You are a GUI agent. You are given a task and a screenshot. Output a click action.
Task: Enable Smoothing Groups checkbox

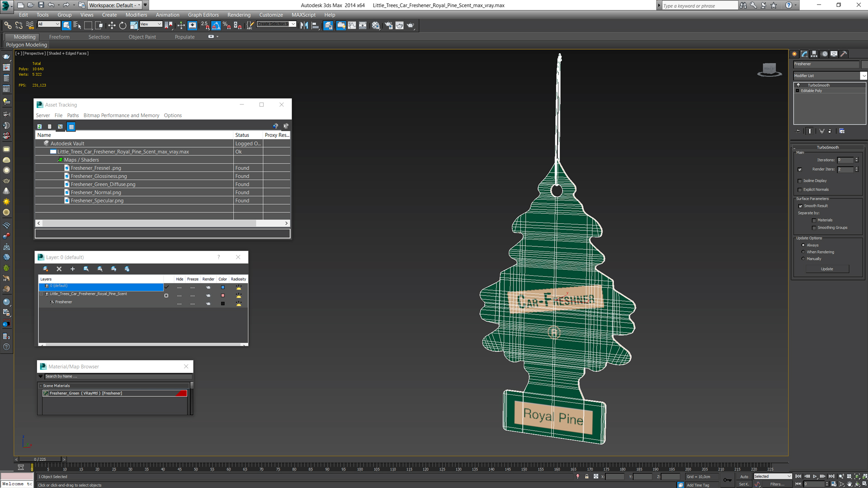tap(814, 228)
